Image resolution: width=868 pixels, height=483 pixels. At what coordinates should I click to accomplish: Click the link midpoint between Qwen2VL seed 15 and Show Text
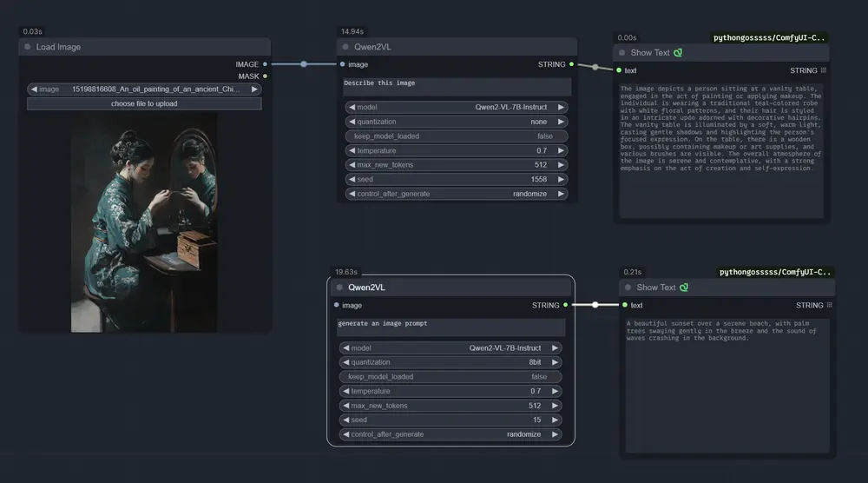click(x=595, y=305)
